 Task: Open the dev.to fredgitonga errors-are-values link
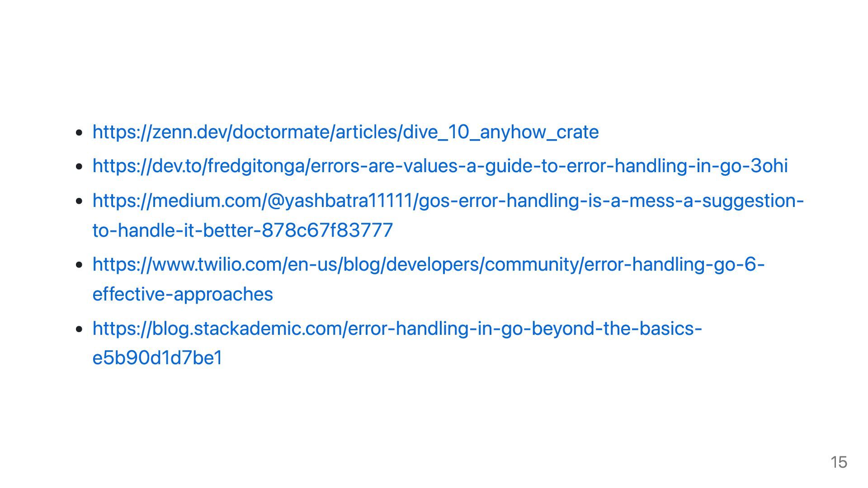coord(440,166)
